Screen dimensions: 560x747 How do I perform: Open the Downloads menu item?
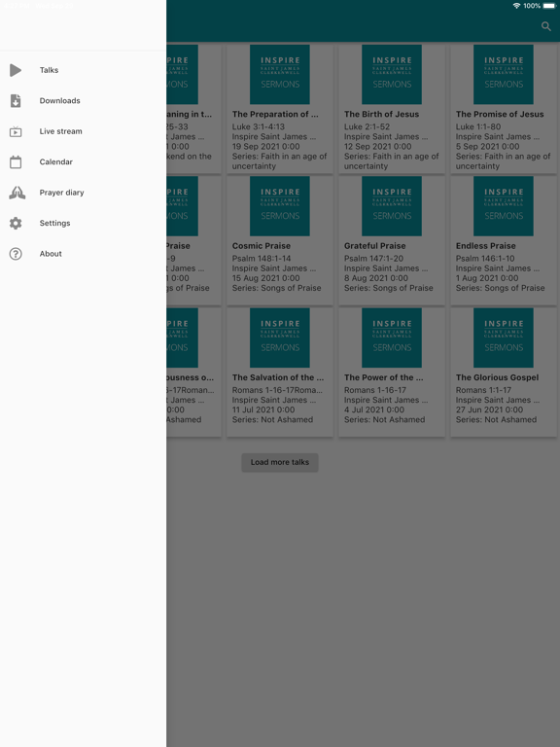[84, 100]
